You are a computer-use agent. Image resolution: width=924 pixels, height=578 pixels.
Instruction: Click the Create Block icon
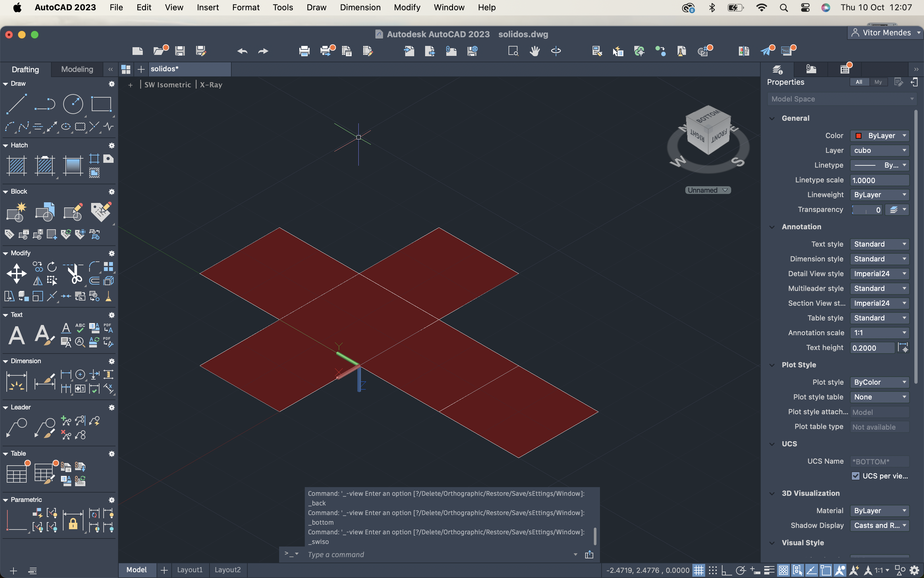click(16, 212)
